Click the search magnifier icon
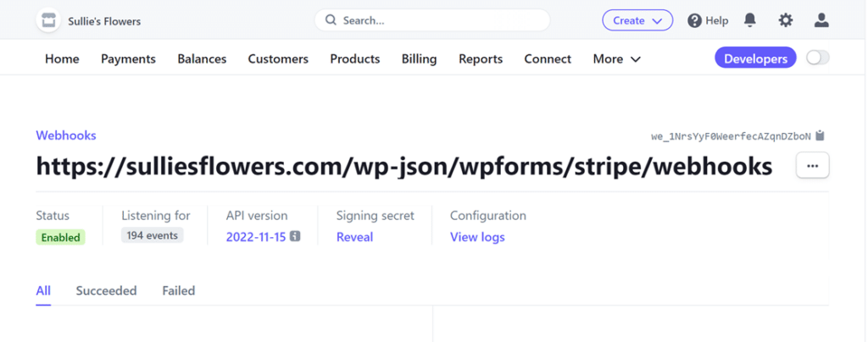The height and width of the screenshot is (342, 868). tap(331, 20)
